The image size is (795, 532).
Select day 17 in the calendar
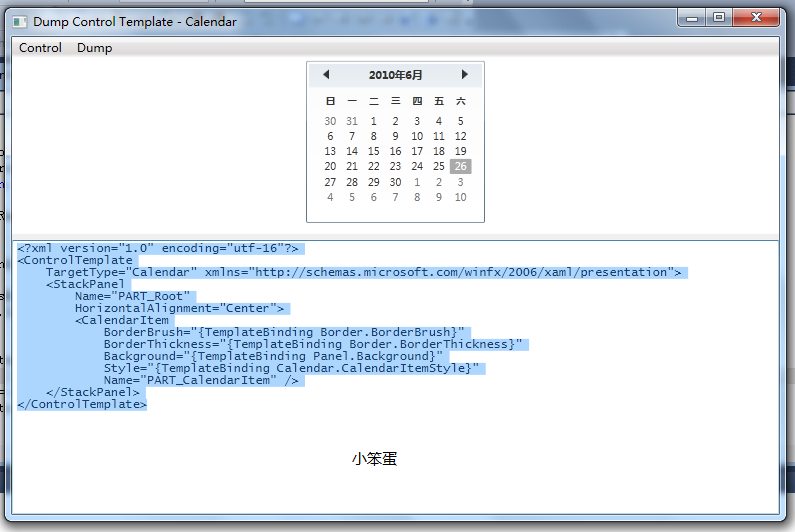417,151
